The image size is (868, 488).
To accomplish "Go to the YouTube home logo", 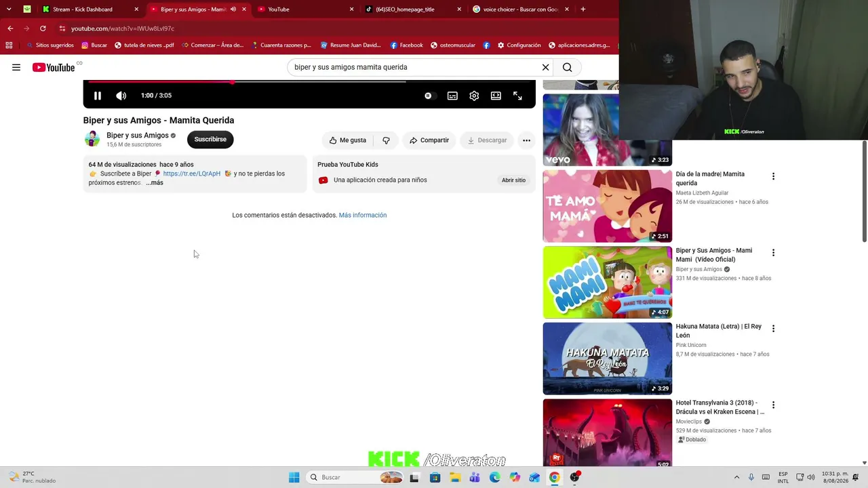I will pos(54,67).
